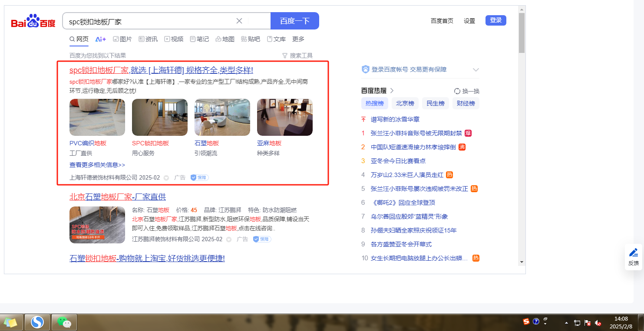Click 查看更多相关信息>>
The width and height of the screenshot is (644, 331).
click(97, 165)
